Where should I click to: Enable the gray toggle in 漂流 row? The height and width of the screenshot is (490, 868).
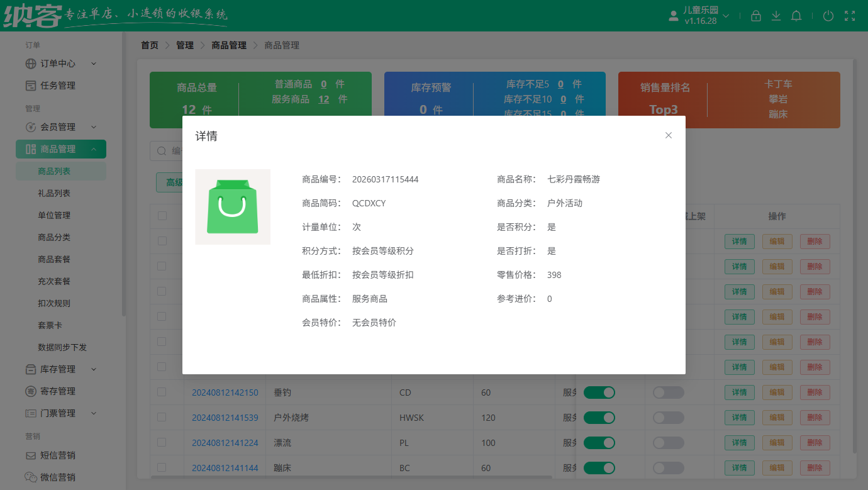[668, 442]
